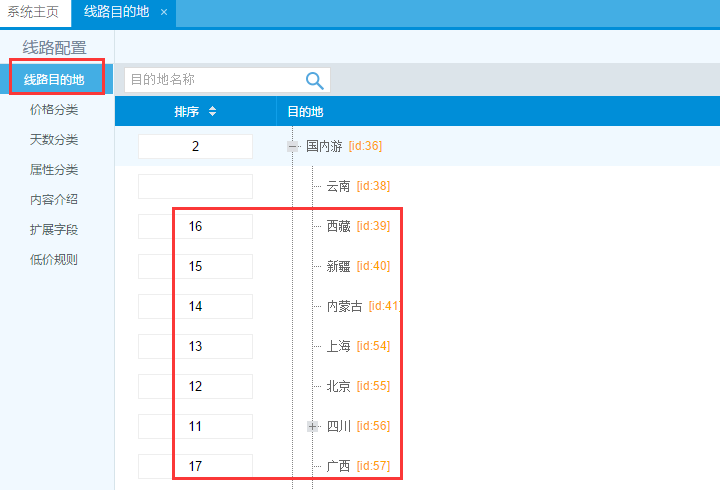Click the empty sort field for 云南
The width and height of the screenshot is (720, 490).
(x=195, y=186)
